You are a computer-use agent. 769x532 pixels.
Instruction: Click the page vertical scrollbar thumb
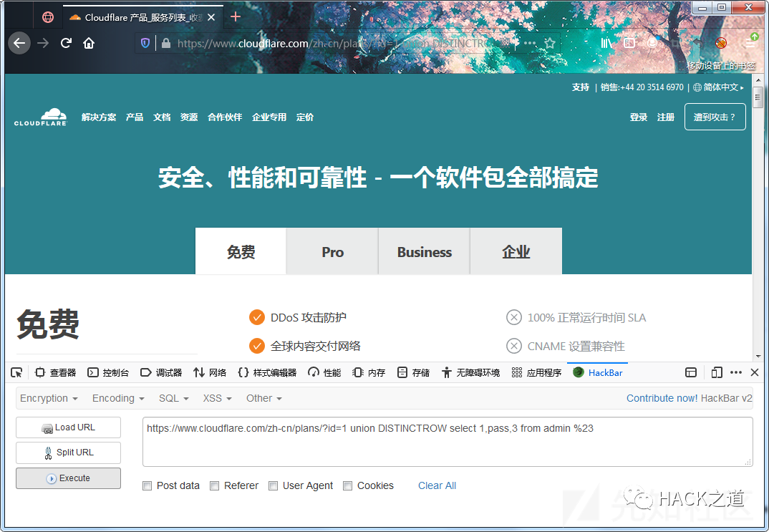[x=758, y=97]
